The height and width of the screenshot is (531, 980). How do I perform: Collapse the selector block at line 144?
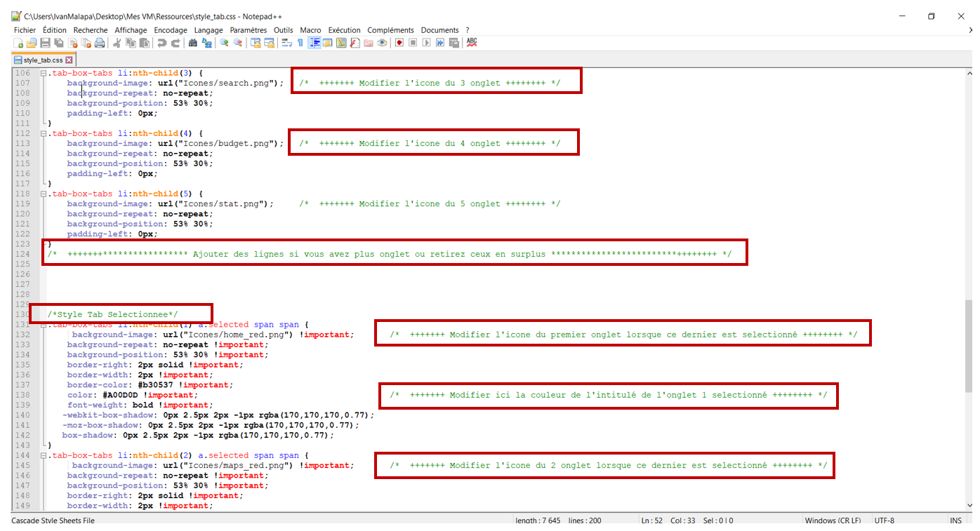43,455
